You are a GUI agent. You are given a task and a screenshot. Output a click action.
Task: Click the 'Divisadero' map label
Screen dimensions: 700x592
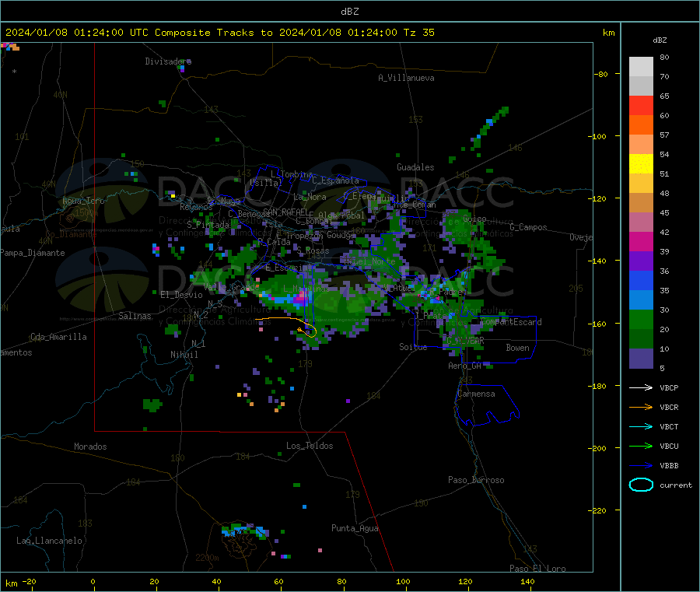168,61
